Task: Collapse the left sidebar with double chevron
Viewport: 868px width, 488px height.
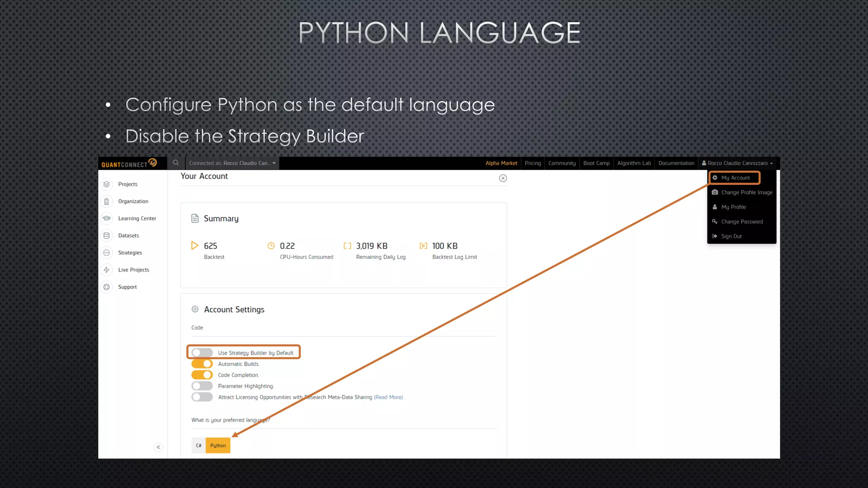Action: tap(158, 447)
